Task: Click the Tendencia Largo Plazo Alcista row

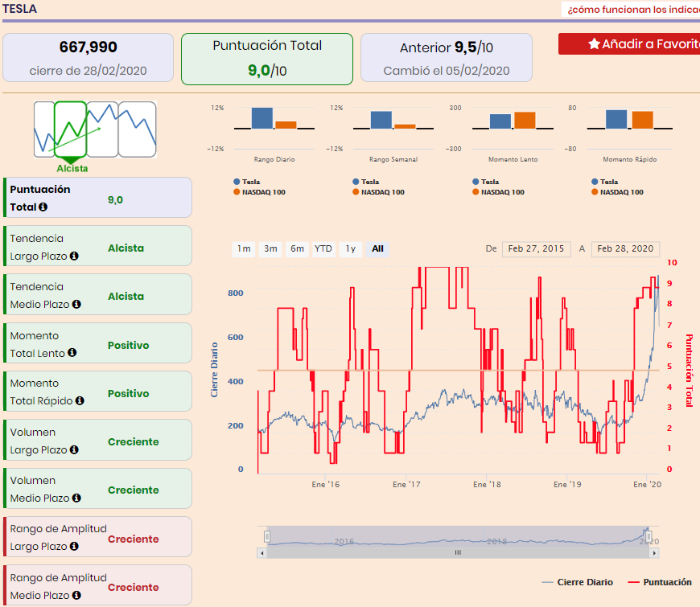Action: coord(98,246)
